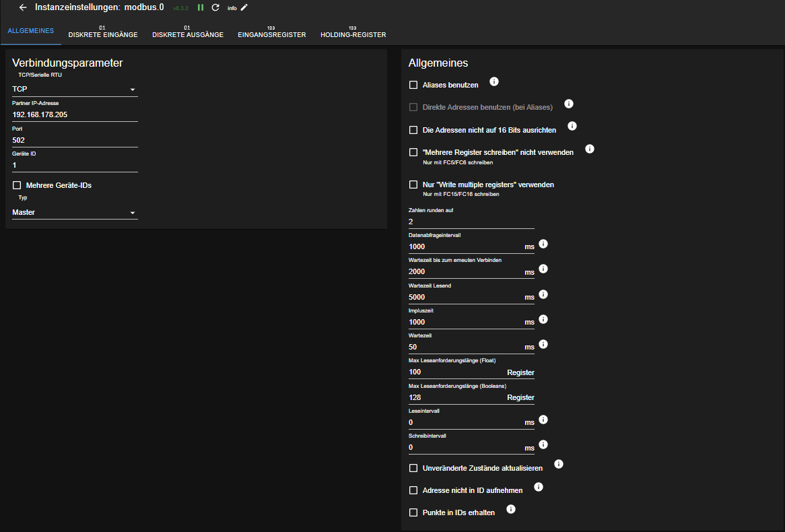Show info for Mehrere Register schreiben option
785x532 pixels.
(x=590, y=149)
